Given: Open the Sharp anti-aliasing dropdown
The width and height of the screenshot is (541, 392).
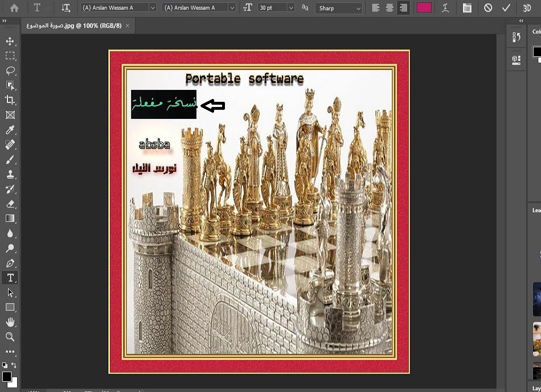Looking at the screenshot, I should tap(339, 8).
